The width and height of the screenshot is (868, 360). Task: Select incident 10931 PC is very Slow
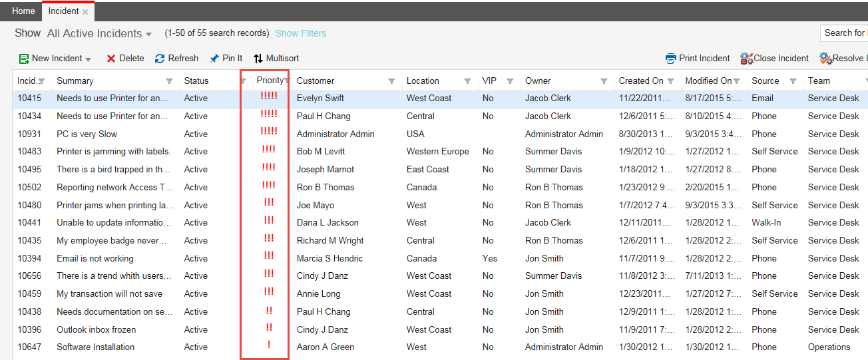pos(87,134)
